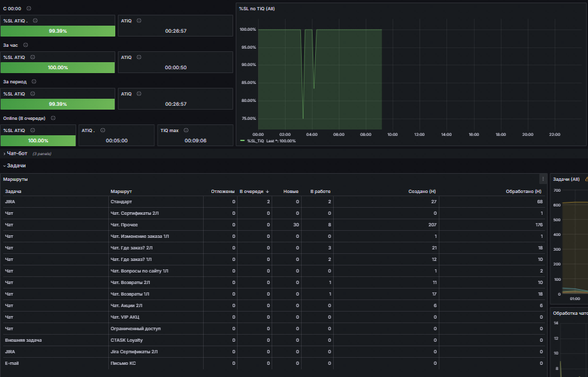Select the Чат. Акции 2Л cell

point(156,306)
